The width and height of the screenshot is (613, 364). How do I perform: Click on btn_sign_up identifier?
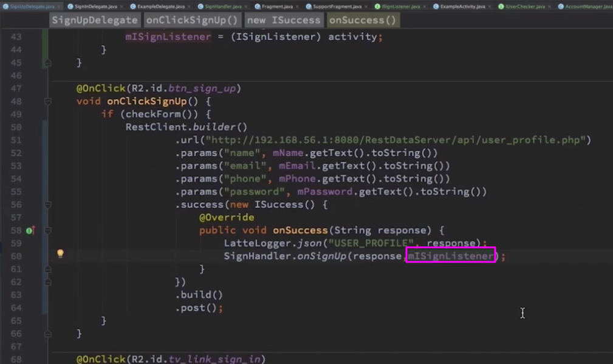pos(202,89)
